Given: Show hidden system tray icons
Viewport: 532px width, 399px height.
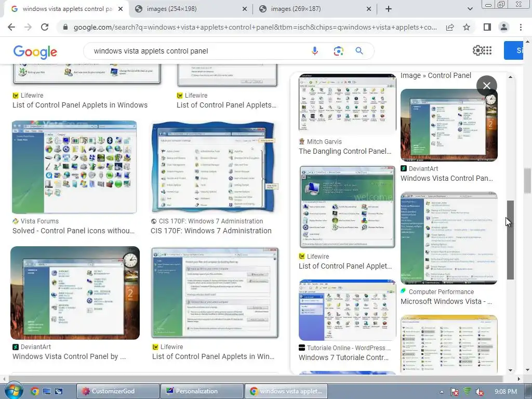Looking at the screenshot, I should pyautogui.click(x=442, y=392).
